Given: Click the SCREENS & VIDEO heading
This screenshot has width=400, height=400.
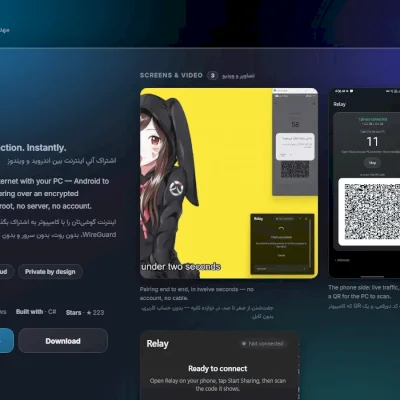Looking at the screenshot, I should (171, 75).
